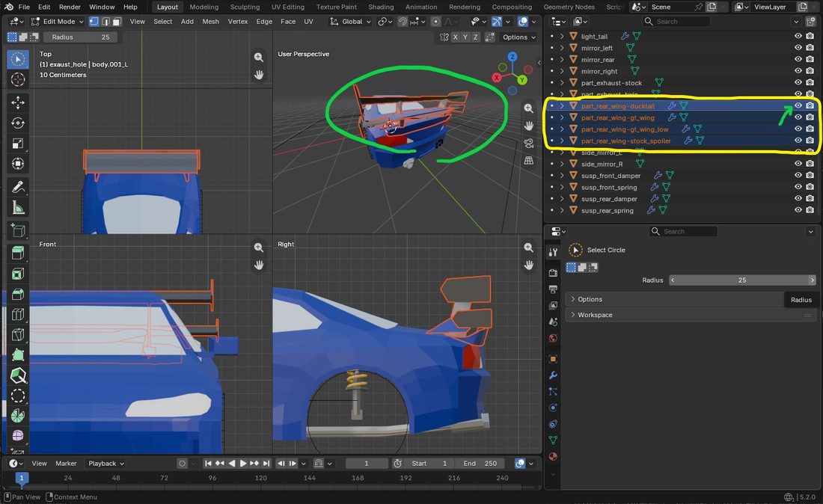Hide part_rear_wing-ducktail with eye icon
The image size is (823, 504).
click(798, 106)
